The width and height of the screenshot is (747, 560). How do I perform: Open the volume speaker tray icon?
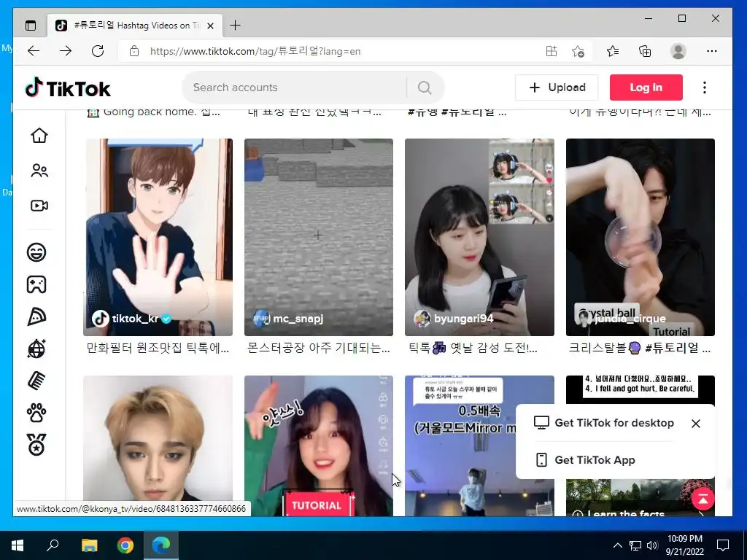tap(652, 545)
